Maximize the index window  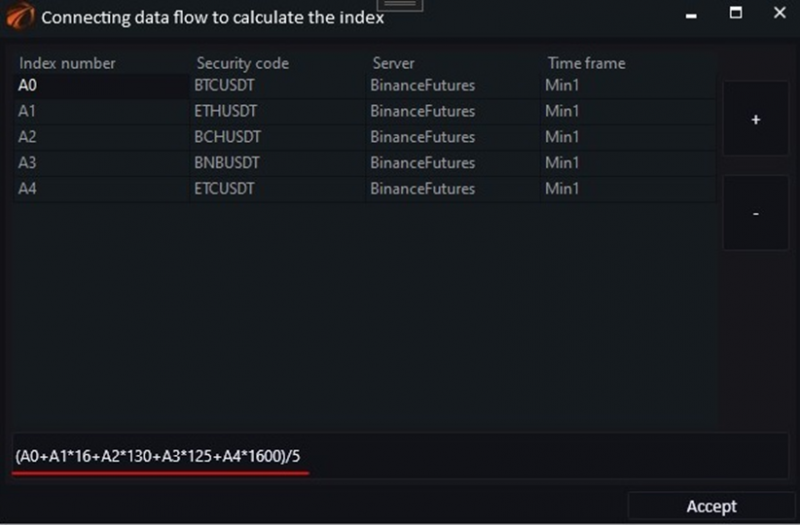click(736, 12)
